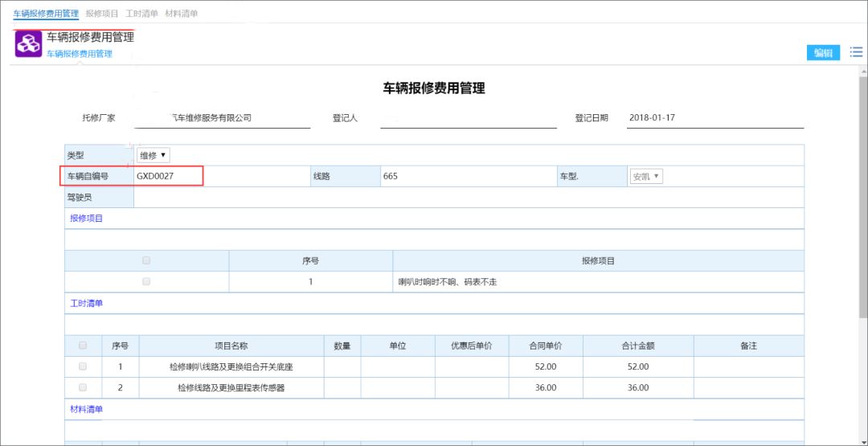Viewport: 868px width, 446px height.
Task: Click the 备注 column header
Action: click(x=748, y=346)
